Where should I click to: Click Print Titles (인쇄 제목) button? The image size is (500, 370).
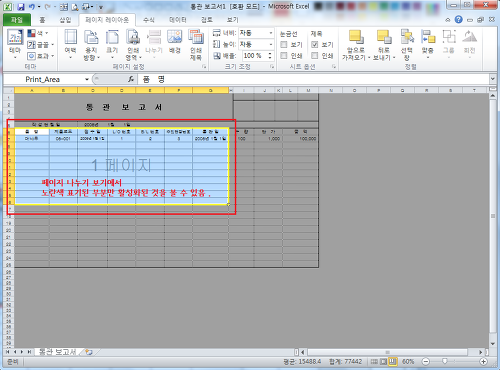pyautogui.click(x=196, y=44)
